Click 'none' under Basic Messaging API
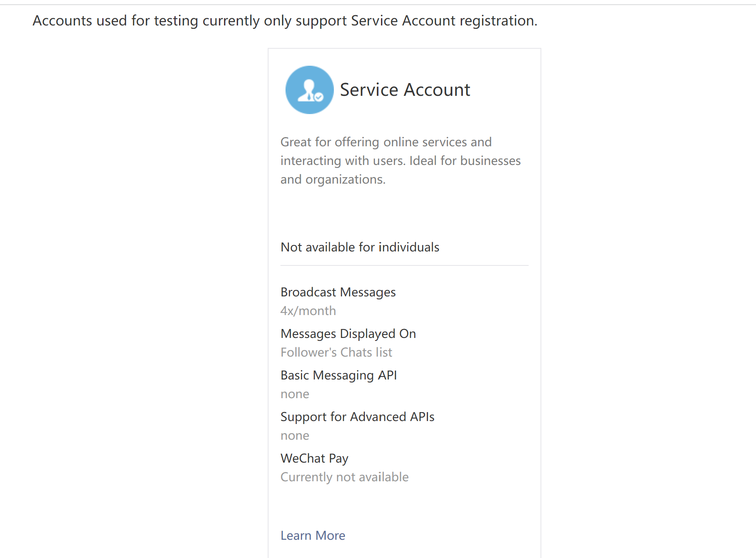Viewport: 756px width, 558px height. [295, 394]
